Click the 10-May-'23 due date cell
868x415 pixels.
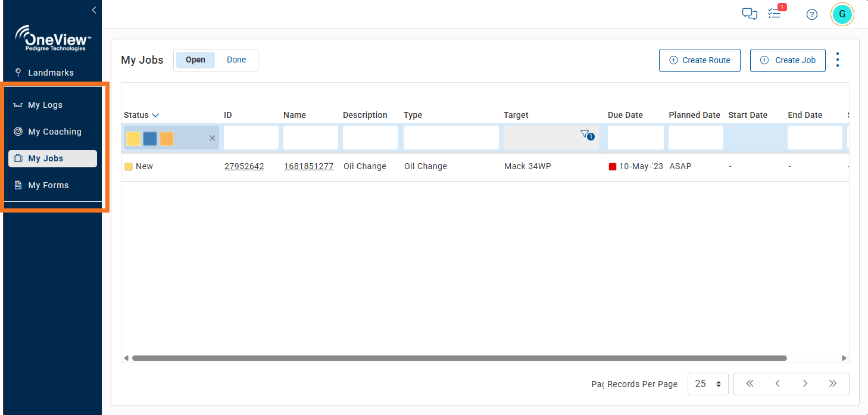636,167
